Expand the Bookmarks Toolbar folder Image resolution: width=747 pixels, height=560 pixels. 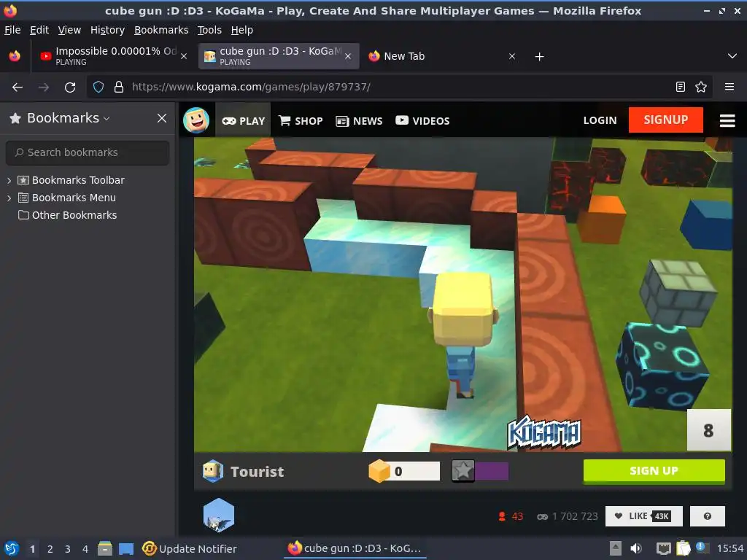(x=9, y=181)
